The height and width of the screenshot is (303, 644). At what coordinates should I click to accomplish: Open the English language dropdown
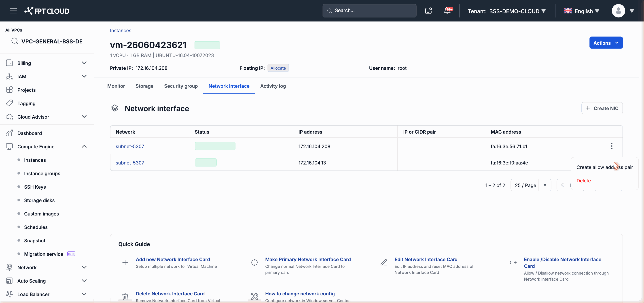click(x=581, y=11)
